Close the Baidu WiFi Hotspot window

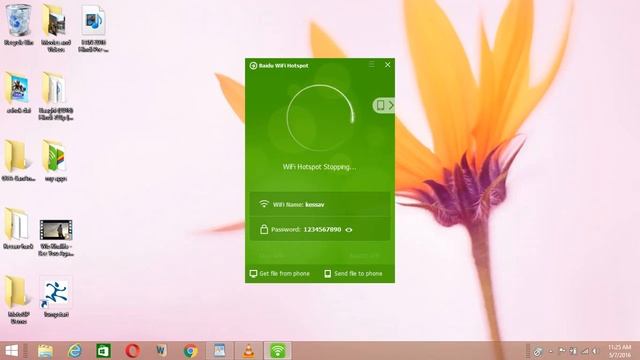[387, 64]
